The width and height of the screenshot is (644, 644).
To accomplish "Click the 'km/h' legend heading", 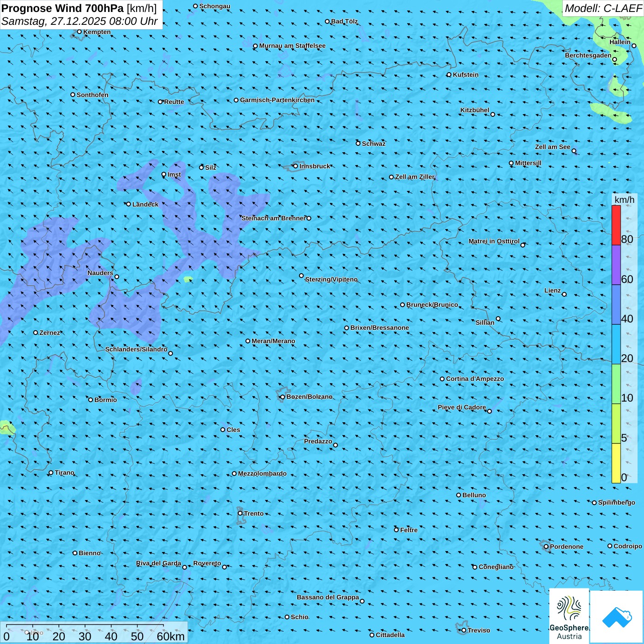I will 625,199.
